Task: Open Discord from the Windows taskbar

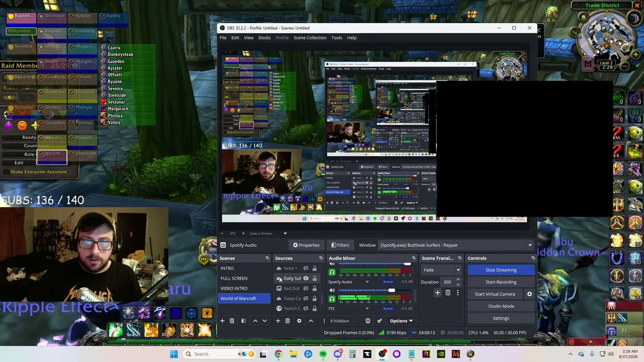Action: pos(338,354)
